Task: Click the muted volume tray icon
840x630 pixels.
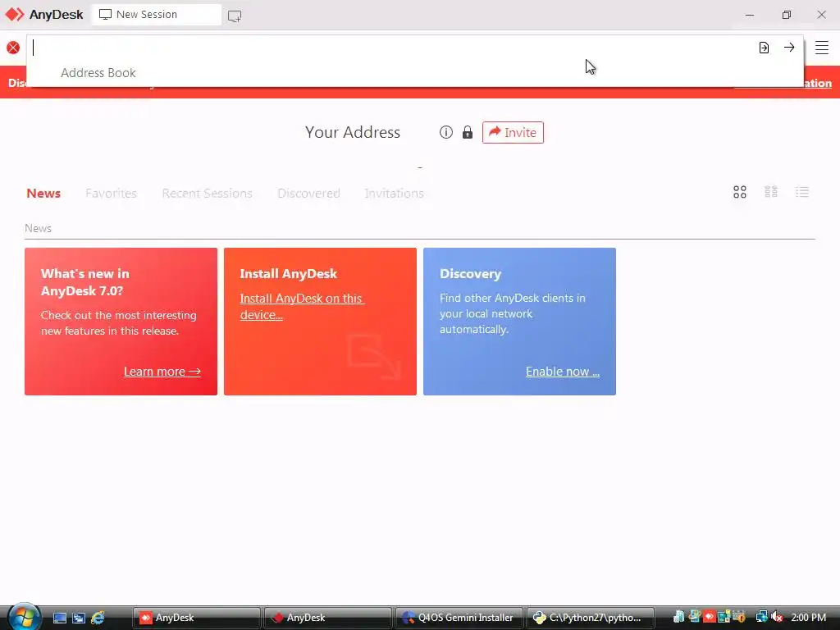Action: click(777, 617)
